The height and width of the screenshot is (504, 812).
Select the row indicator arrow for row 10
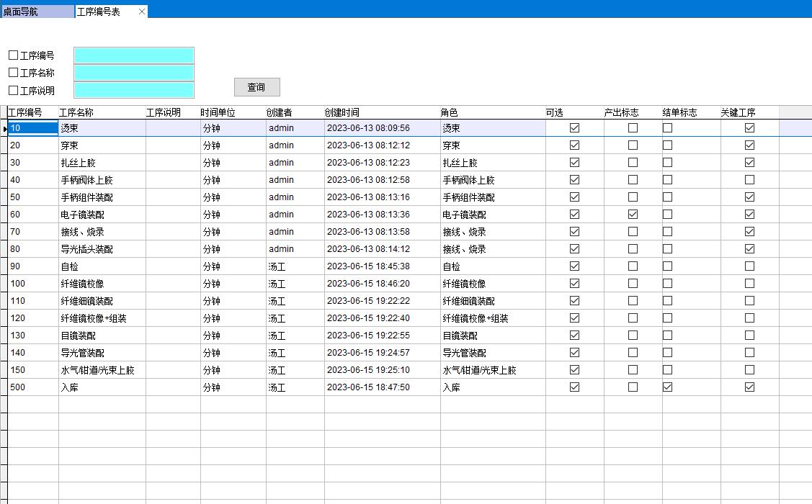[4, 128]
